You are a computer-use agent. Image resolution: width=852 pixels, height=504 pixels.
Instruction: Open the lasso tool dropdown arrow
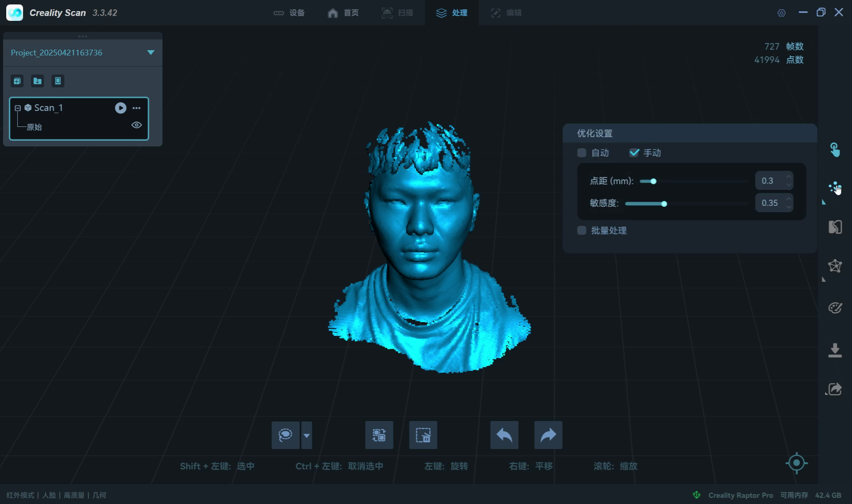[307, 435]
